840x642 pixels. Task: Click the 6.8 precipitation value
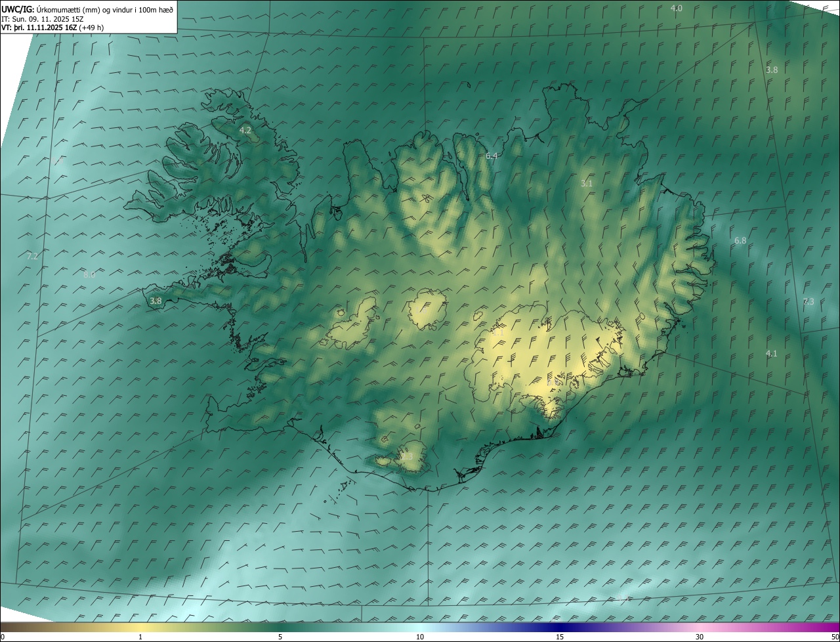pyautogui.click(x=740, y=241)
